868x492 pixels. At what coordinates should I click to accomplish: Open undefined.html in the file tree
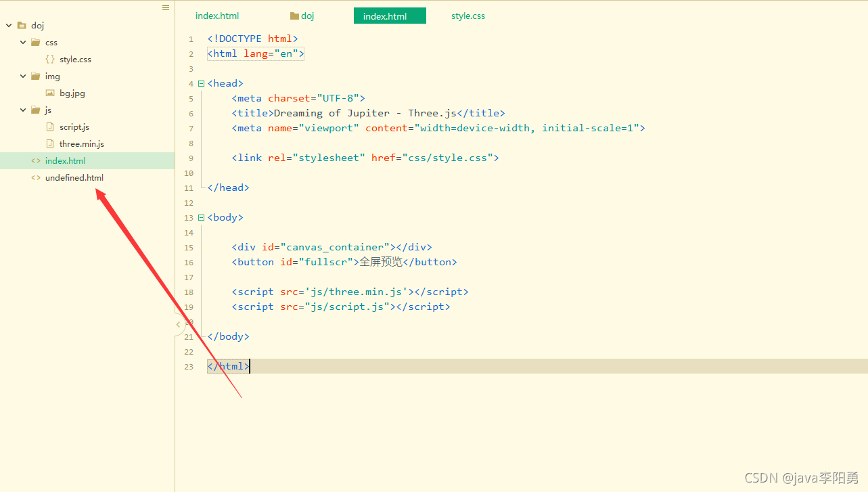pyautogui.click(x=74, y=178)
